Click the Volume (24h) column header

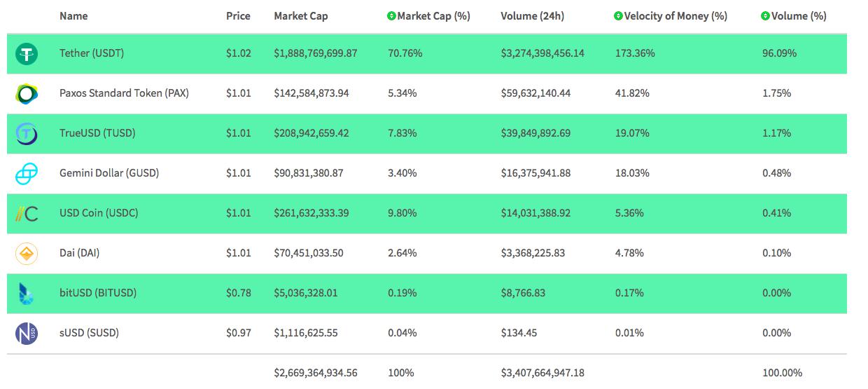coord(533,16)
